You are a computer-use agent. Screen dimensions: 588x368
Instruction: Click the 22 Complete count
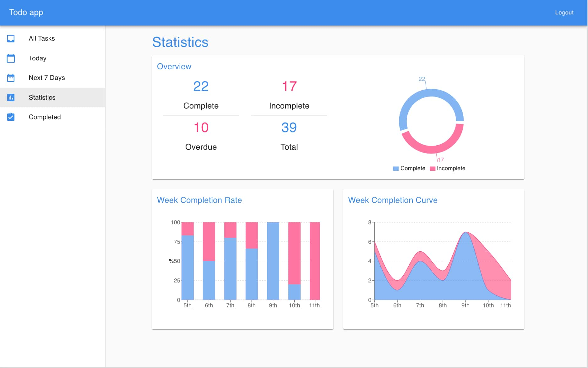201,86
